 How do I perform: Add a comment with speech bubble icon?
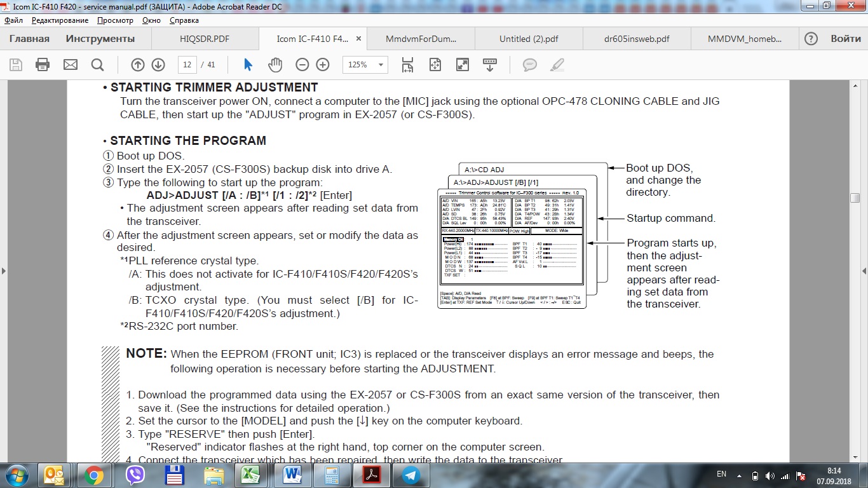[529, 65]
